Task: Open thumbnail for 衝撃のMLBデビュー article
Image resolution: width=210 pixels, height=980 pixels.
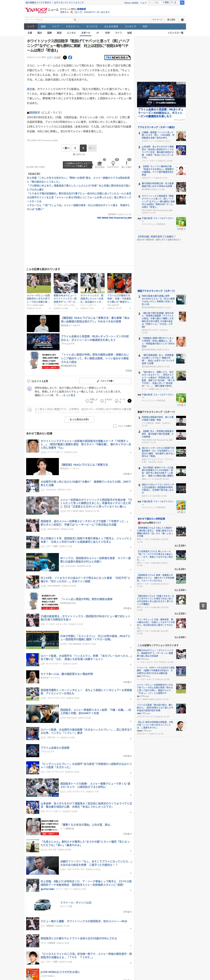Action: [66, 283]
